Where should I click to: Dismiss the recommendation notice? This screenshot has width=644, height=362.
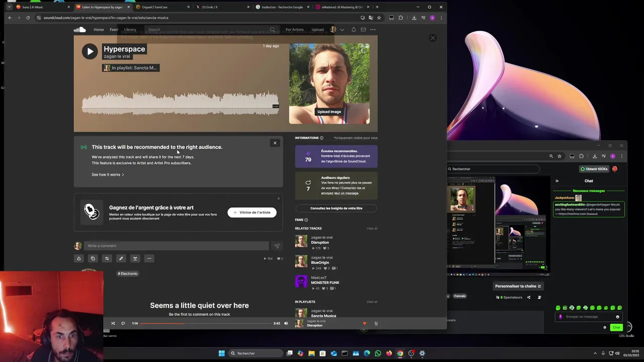(275, 143)
